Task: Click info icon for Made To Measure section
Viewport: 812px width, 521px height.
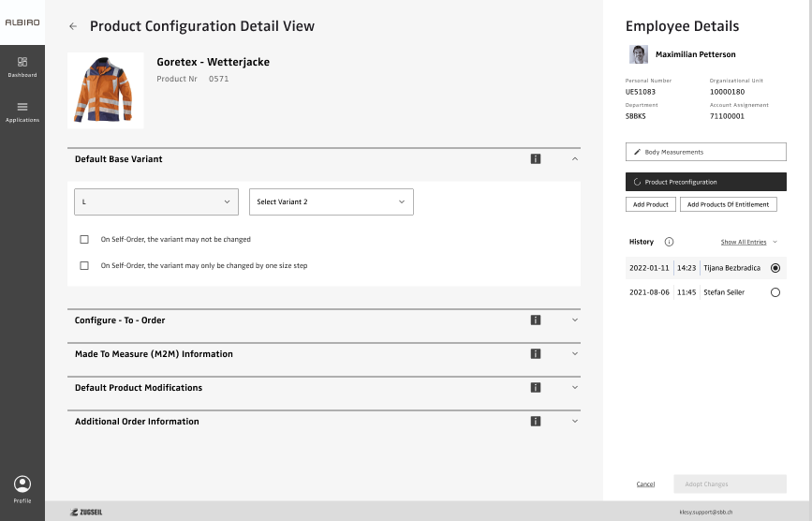Action: pyautogui.click(x=536, y=354)
